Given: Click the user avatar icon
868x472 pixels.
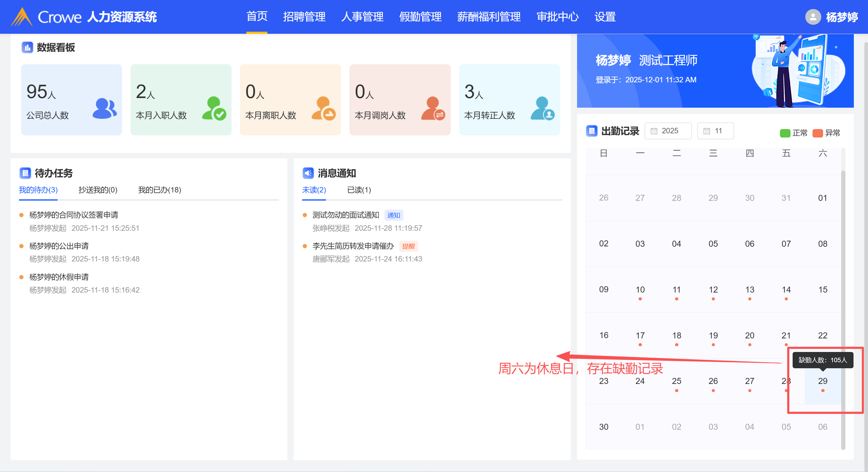Looking at the screenshot, I should tap(813, 17).
